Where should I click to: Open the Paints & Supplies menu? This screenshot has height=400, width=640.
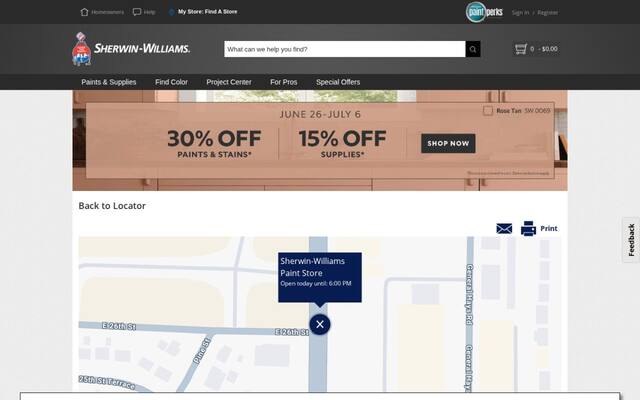(x=109, y=82)
